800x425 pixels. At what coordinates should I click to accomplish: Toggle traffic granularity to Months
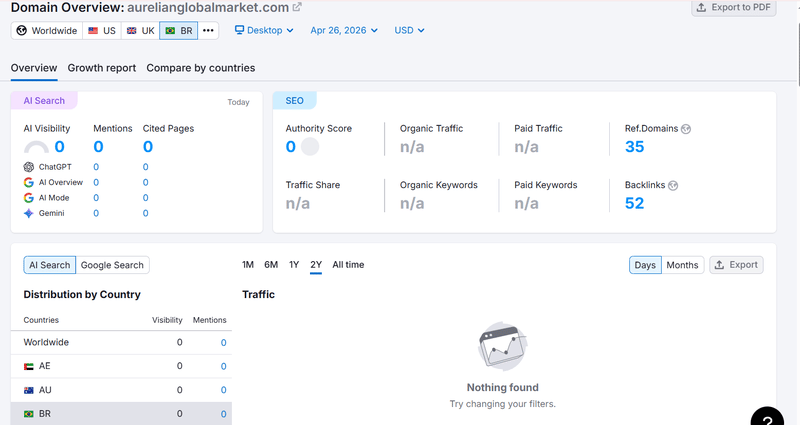[x=682, y=265]
